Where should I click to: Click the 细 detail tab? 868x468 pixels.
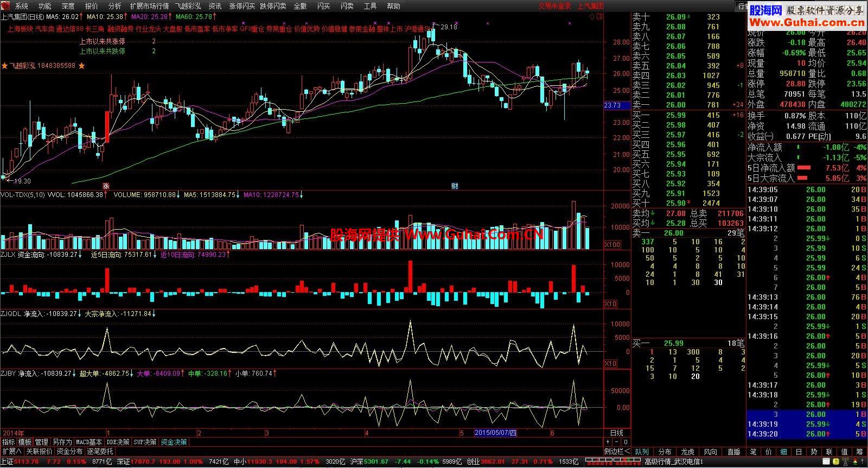784,452
